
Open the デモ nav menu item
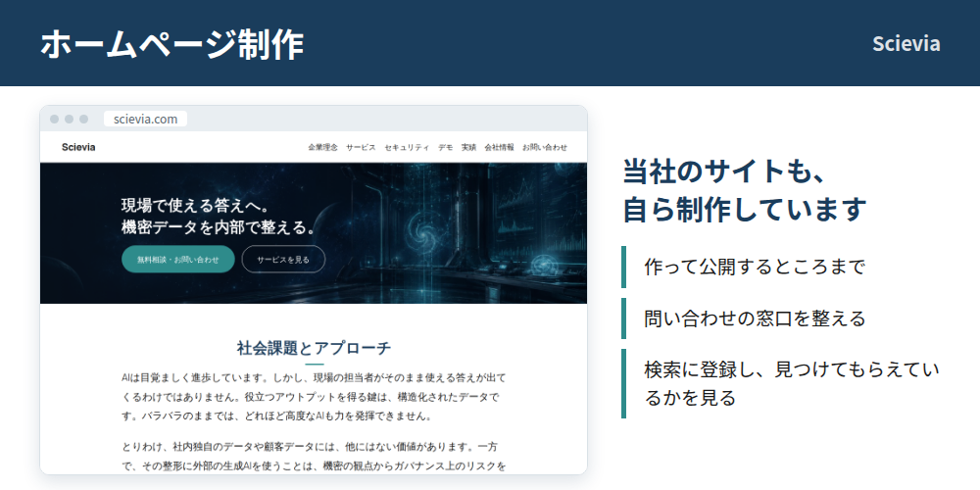pyautogui.click(x=446, y=148)
